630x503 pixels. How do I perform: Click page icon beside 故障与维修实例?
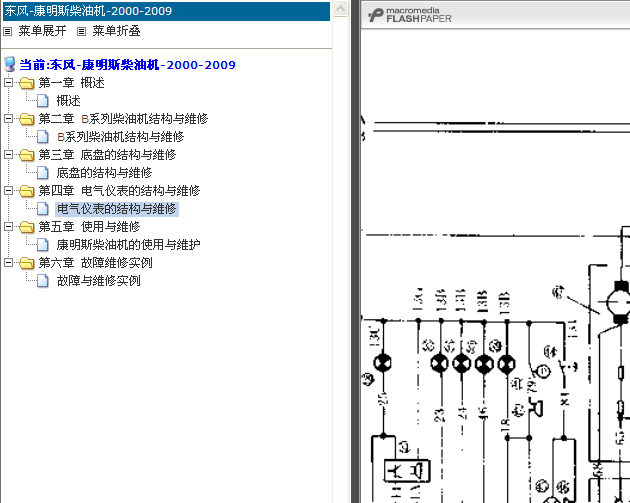[x=43, y=280]
